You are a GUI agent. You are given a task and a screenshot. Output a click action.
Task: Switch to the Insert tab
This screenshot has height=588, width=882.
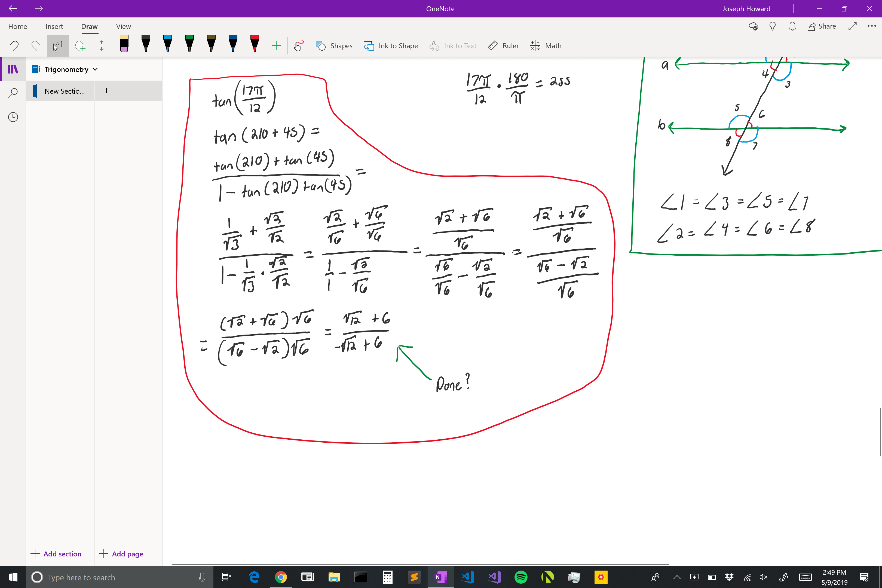[x=54, y=26]
